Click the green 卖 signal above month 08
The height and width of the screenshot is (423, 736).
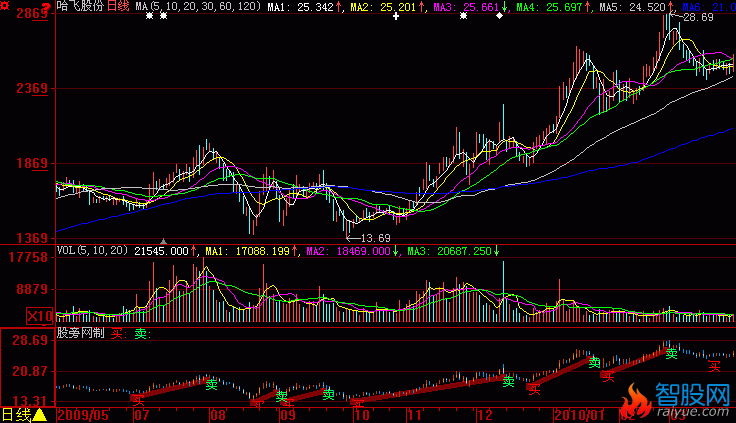tap(212, 385)
